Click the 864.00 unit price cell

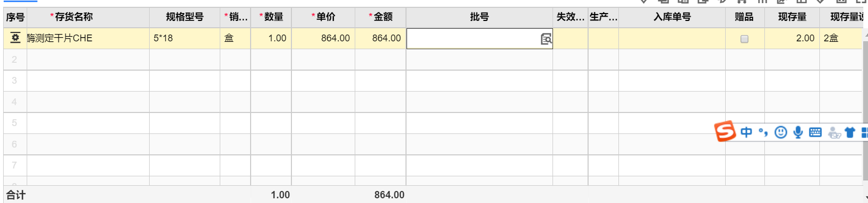[x=323, y=38]
